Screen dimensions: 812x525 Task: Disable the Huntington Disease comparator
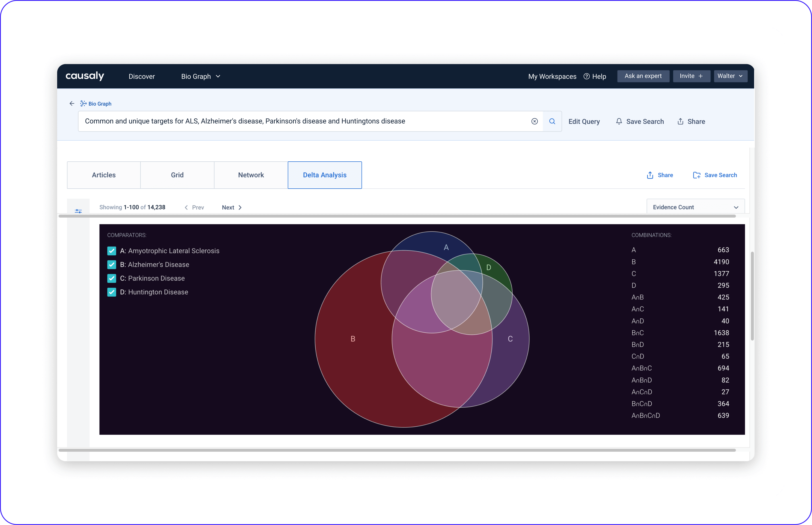click(x=111, y=292)
